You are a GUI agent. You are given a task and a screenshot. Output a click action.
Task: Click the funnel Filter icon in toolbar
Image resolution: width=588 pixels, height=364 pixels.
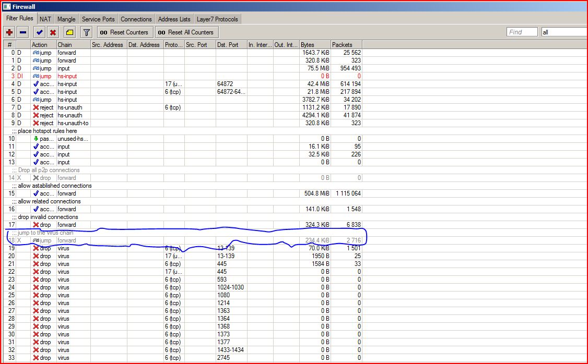(86, 32)
